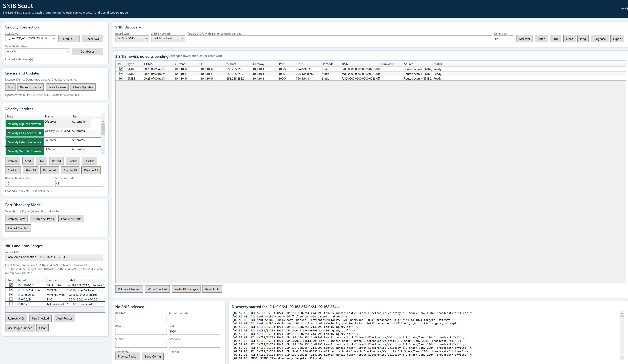Click Use Target Subnet button
The width and height of the screenshot is (628, 364).
pos(20,328)
